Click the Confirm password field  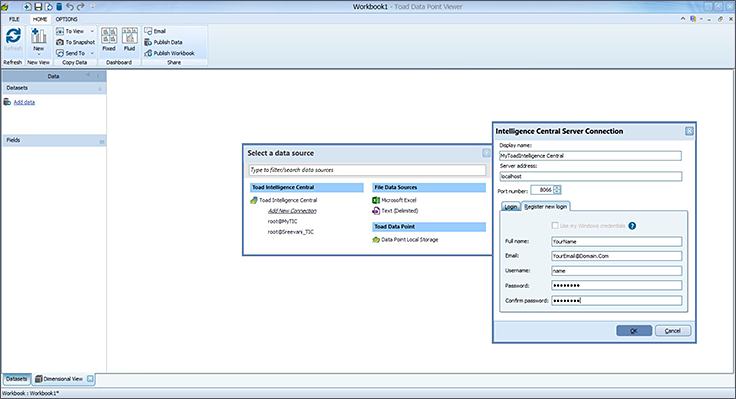coord(616,300)
